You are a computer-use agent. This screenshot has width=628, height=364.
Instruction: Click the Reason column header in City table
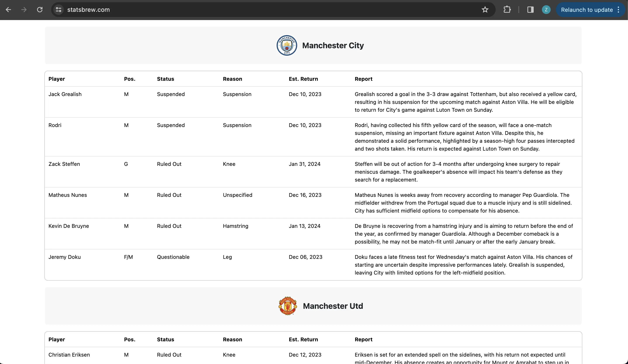point(232,79)
